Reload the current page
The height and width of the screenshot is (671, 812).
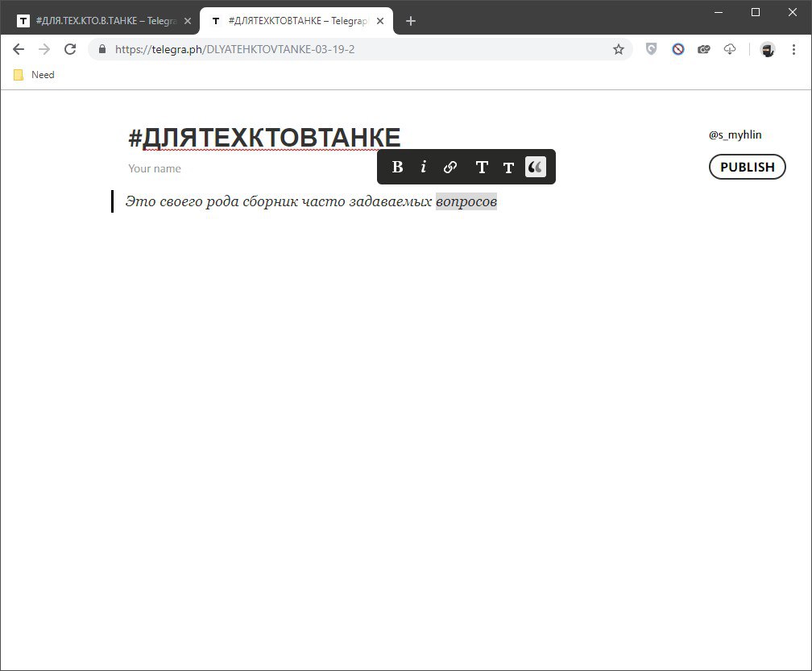[x=70, y=49]
